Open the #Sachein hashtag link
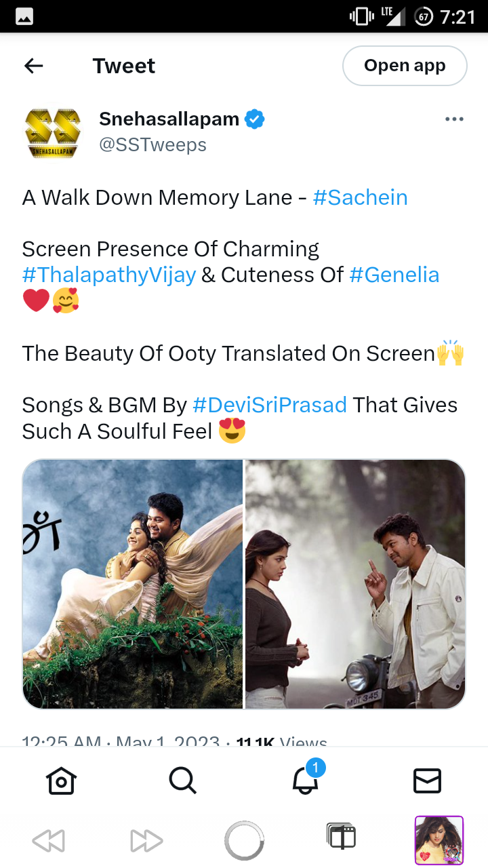Viewport: 488px width, 868px height. (x=361, y=197)
